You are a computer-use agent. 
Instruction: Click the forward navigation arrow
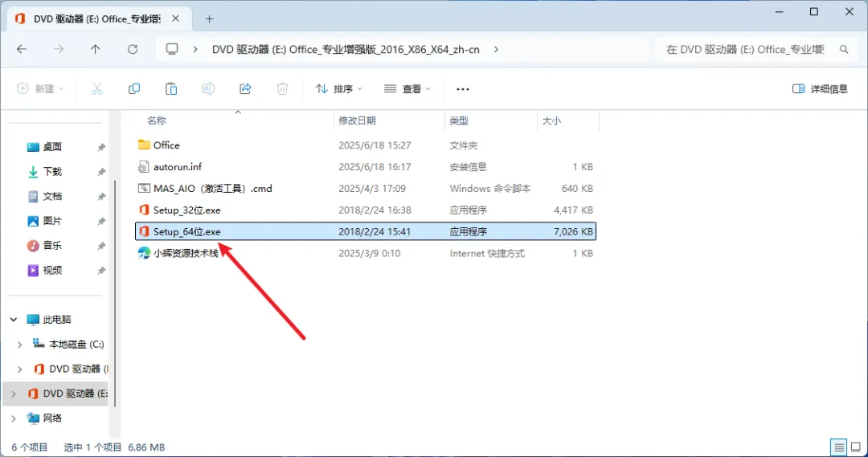tap(58, 49)
